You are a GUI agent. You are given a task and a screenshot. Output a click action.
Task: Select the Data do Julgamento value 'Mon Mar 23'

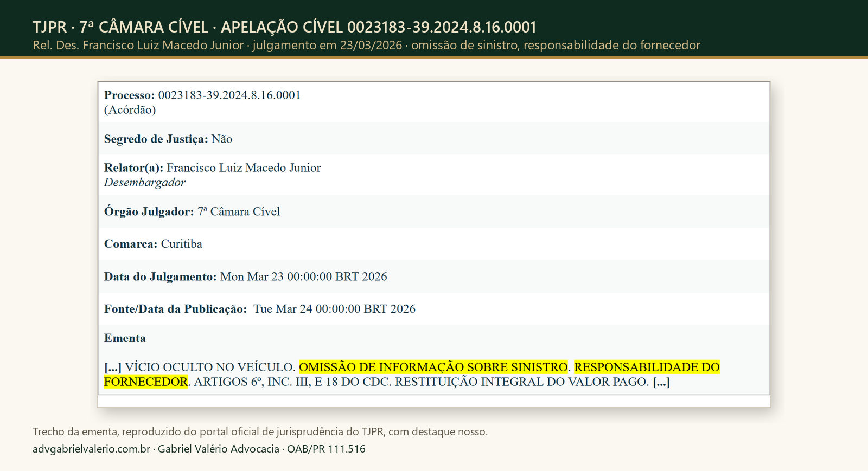[252, 277]
